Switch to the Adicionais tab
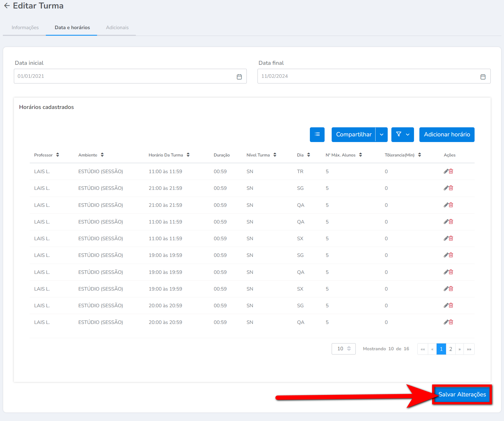 117,27
